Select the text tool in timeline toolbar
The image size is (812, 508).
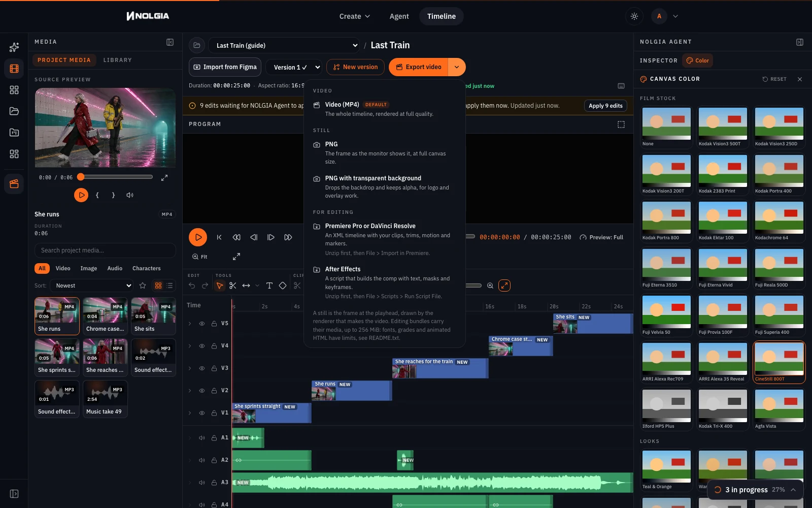[x=269, y=285]
